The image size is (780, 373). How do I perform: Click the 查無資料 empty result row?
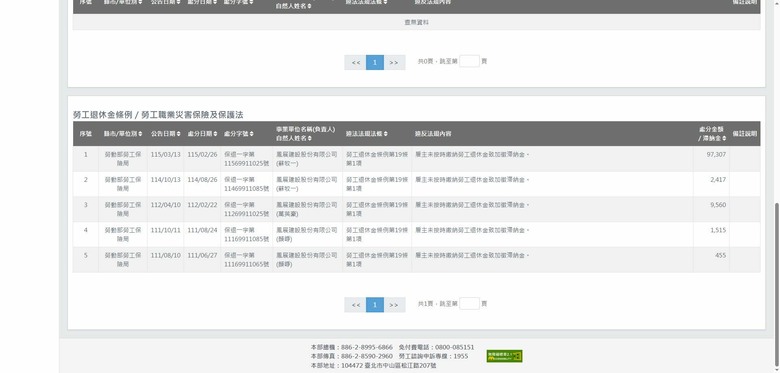click(416, 22)
